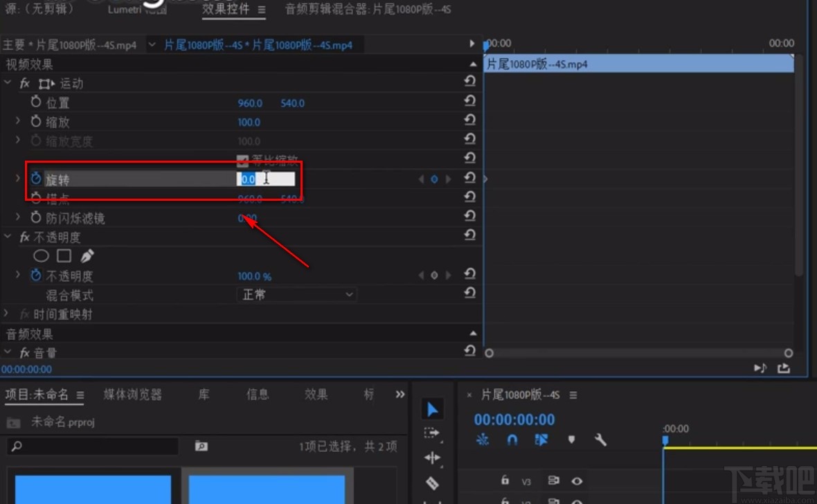Viewport: 817px width, 504px height.
Task: Toggle V3 track lock
Action: tap(504, 480)
